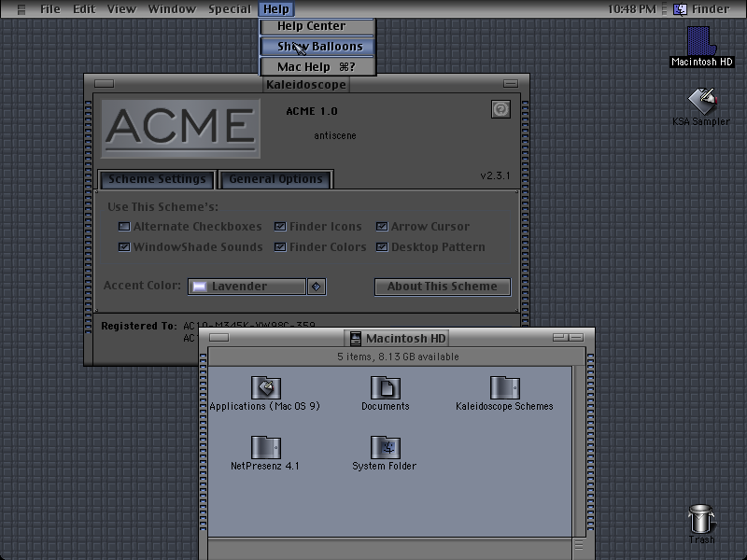Screen dimensions: 747x560
Task: Uncheck the Finder Icons checkbox
Action: [x=280, y=226]
